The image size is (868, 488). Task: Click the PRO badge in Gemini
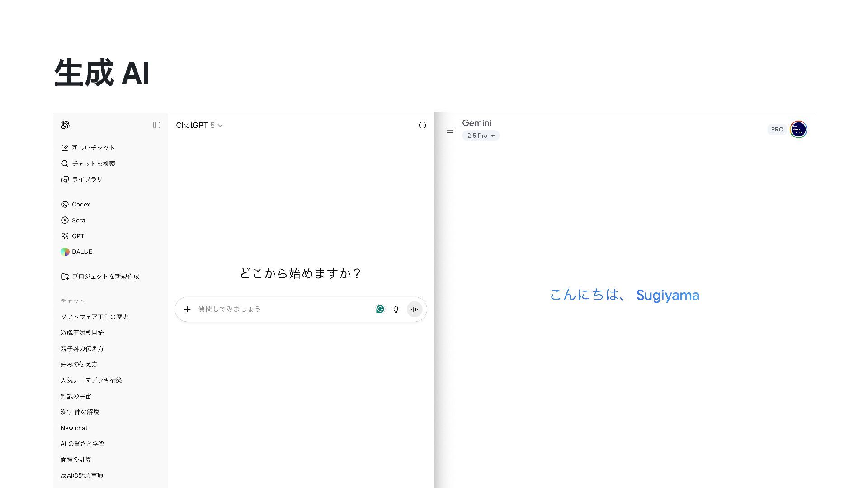coord(777,130)
